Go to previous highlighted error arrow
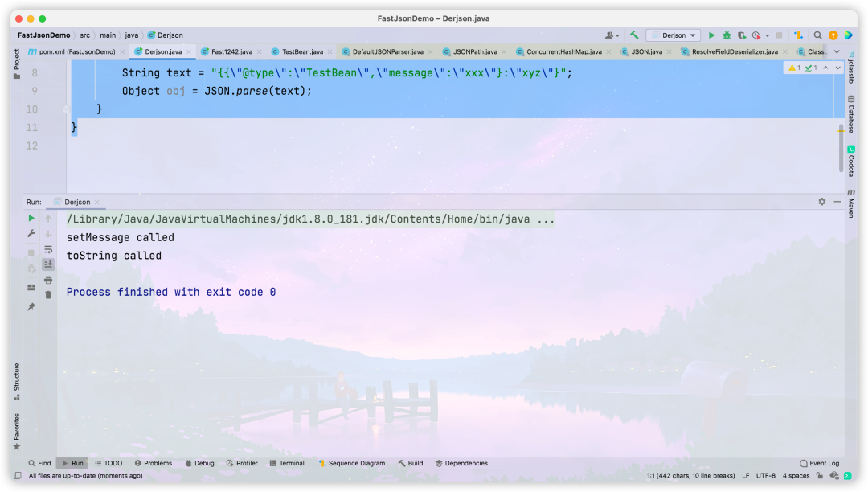 pos(825,68)
